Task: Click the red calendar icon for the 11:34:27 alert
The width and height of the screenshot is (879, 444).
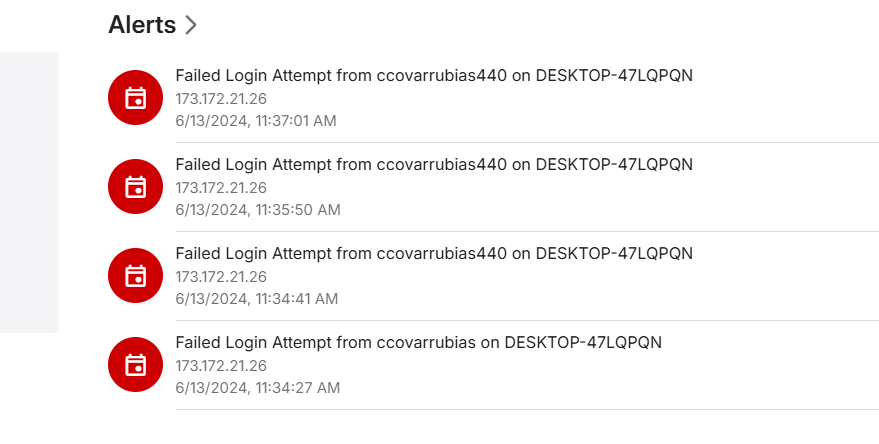Action: pyautogui.click(x=135, y=364)
